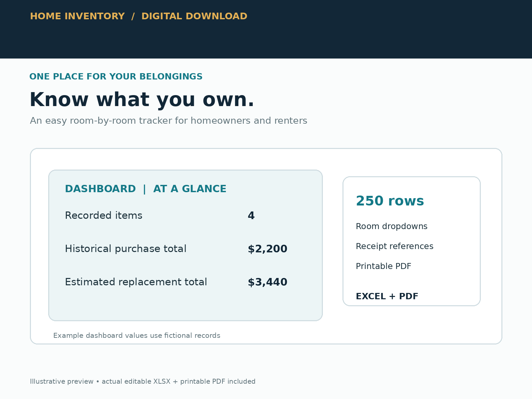The image size is (532, 399).
Task: Click the $2,200 value
Action: pos(267,249)
